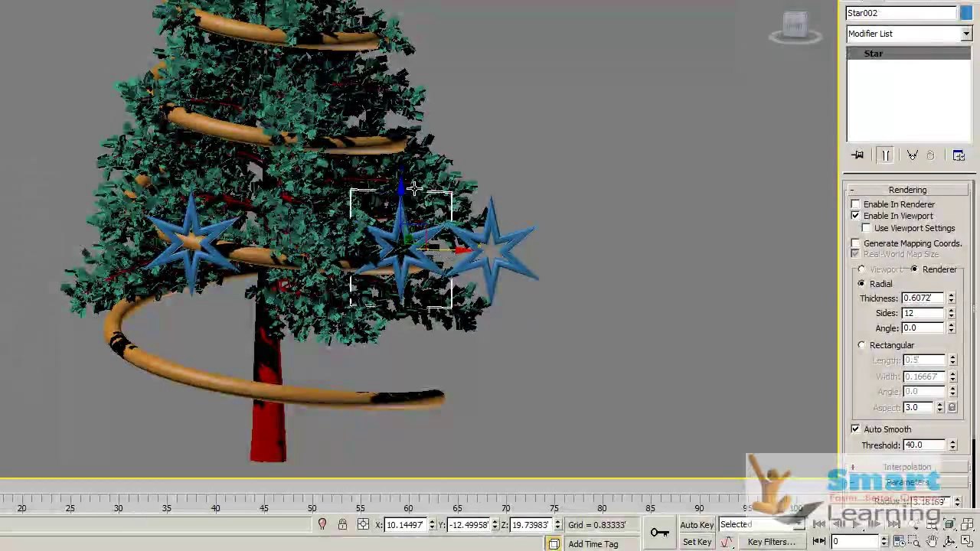Screen dimensions: 980x551
Task: Open Key Filters dialog
Action: pyautogui.click(x=771, y=542)
